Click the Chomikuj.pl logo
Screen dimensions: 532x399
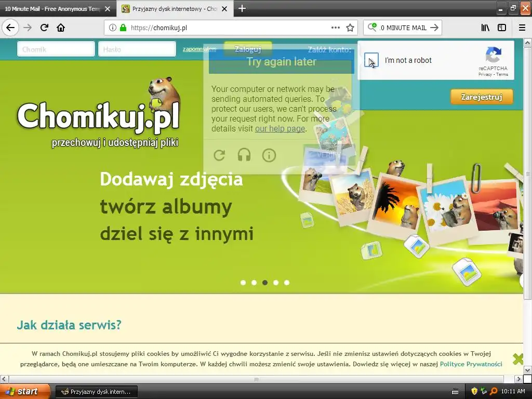[98, 114]
